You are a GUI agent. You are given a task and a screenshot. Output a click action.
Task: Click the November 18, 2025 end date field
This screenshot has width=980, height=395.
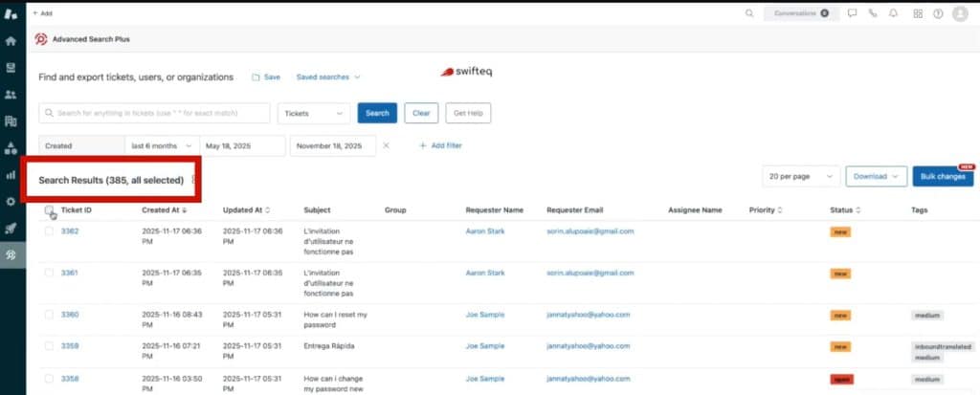(332, 145)
